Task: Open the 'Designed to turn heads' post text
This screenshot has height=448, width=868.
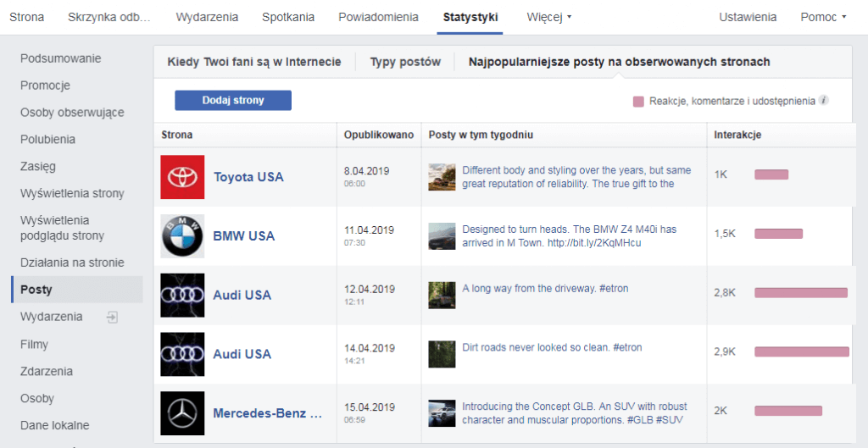Action: (570, 236)
